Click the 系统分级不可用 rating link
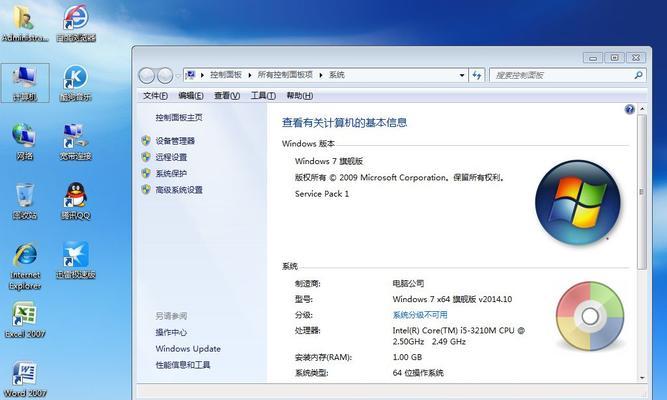Screen dimensions: 667x400 click(x=420, y=315)
